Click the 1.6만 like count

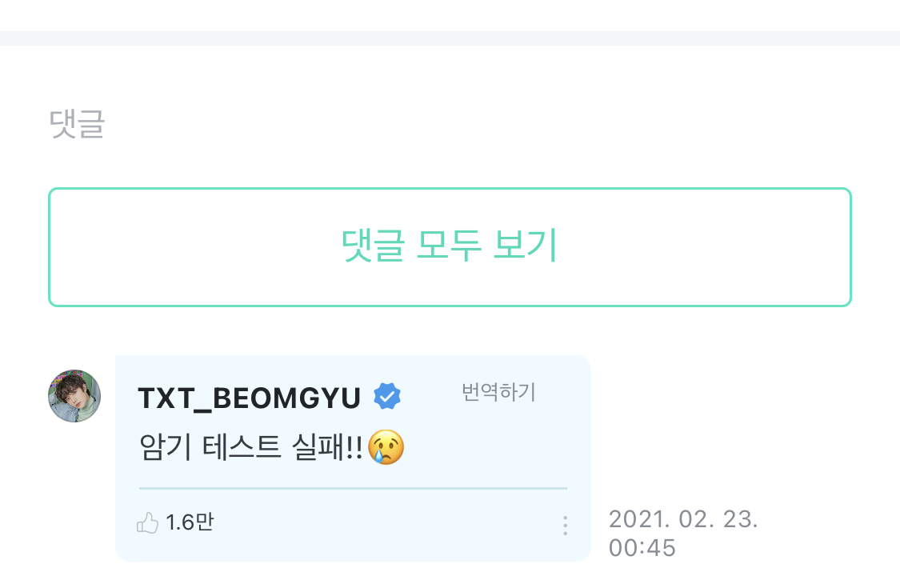click(190, 522)
